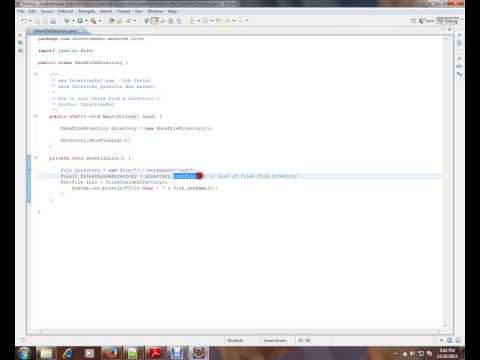Viewport: 480px width, 360px height.
Task: Open the Window menu
Action: click(155, 11)
